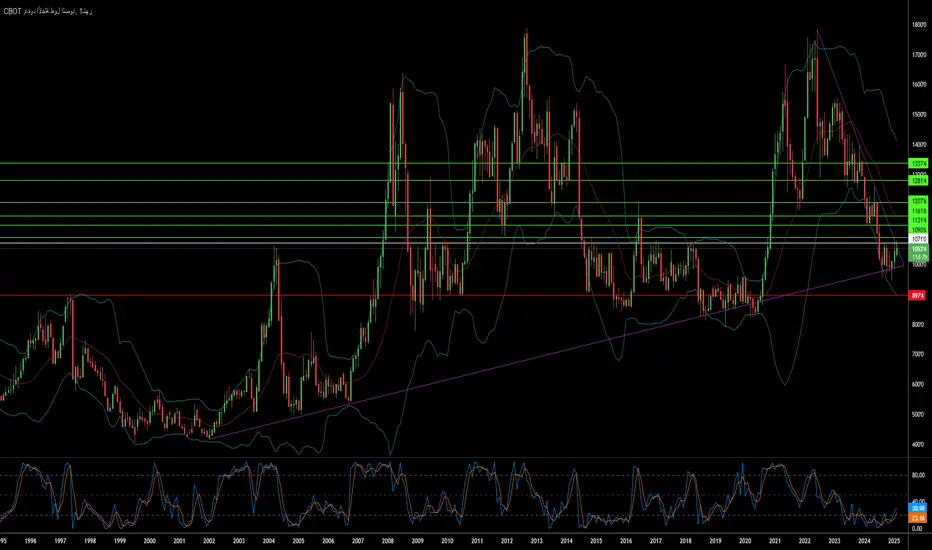Image resolution: width=932 pixels, height=550 pixels.
Task: Click the 2019 year on time axis
Action: tap(715, 541)
